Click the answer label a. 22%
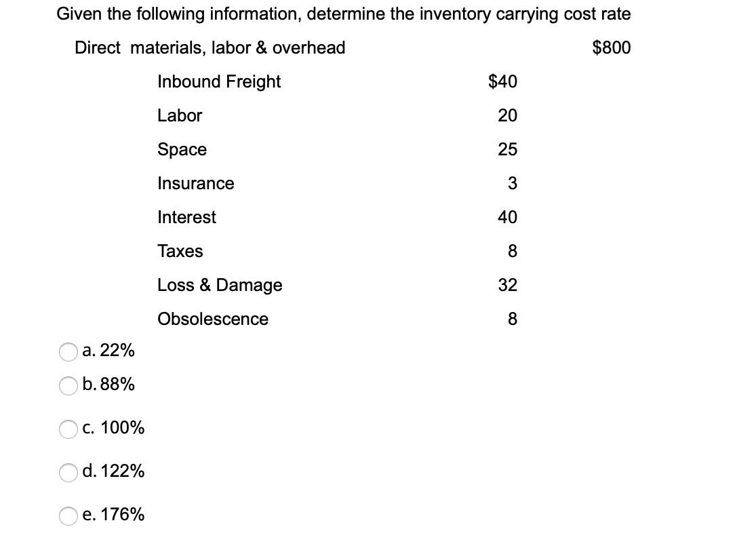 point(108,351)
